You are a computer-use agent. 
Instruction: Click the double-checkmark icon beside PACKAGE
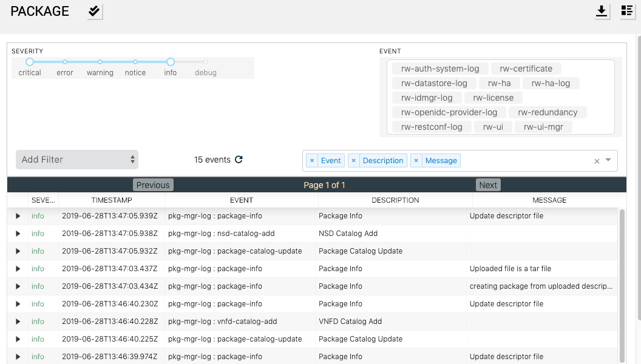pos(95,11)
